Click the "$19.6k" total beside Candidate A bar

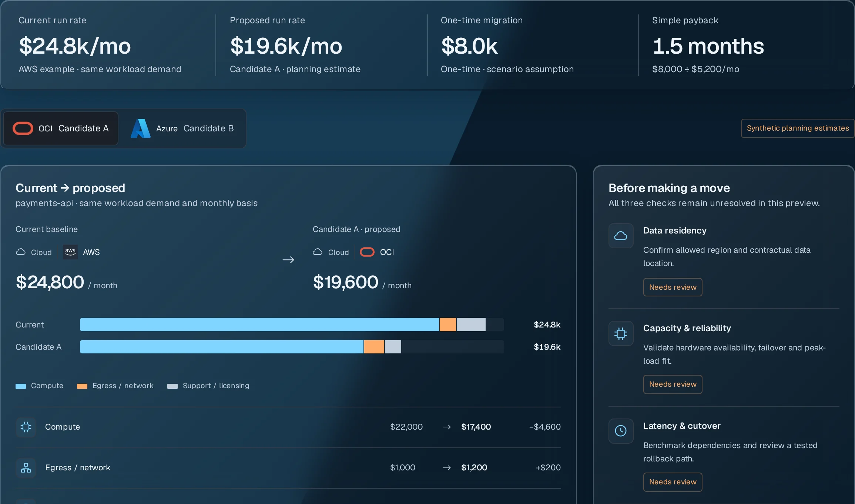click(x=547, y=347)
